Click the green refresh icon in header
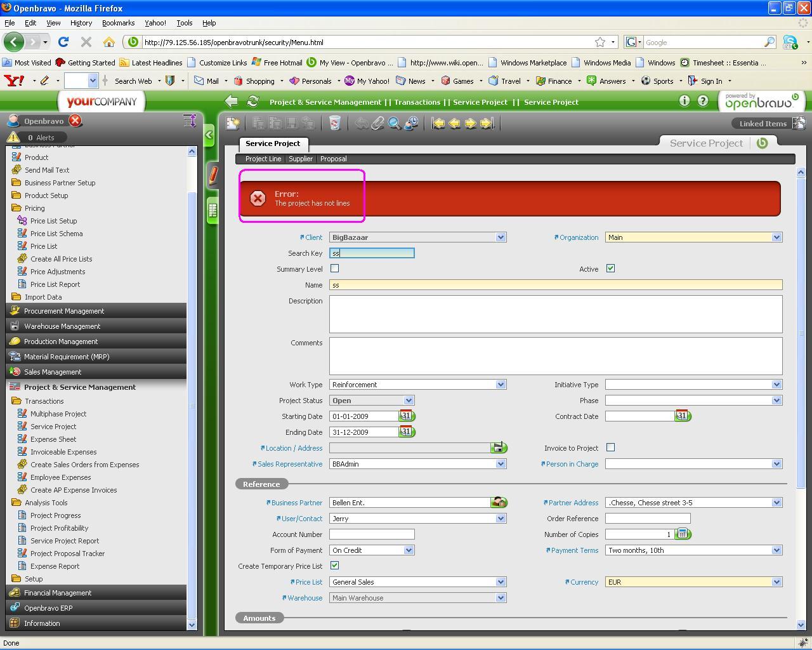812x650 pixels. [x=252, y=102]
